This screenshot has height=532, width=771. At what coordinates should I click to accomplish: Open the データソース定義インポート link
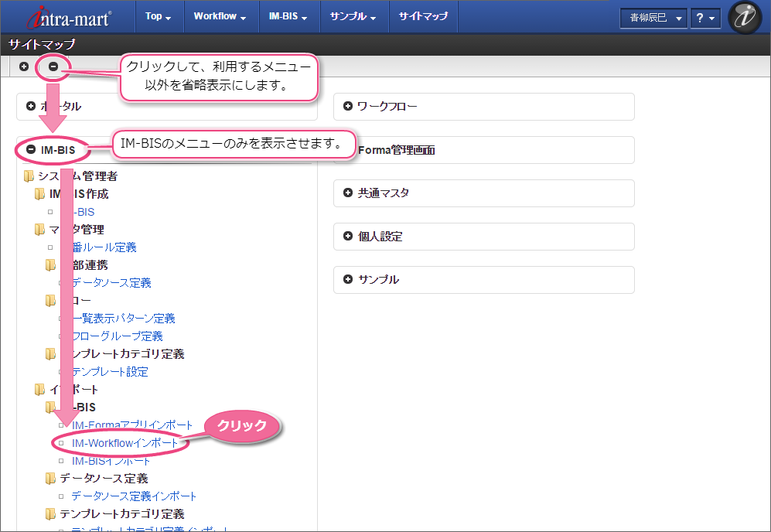coord(134,496)
